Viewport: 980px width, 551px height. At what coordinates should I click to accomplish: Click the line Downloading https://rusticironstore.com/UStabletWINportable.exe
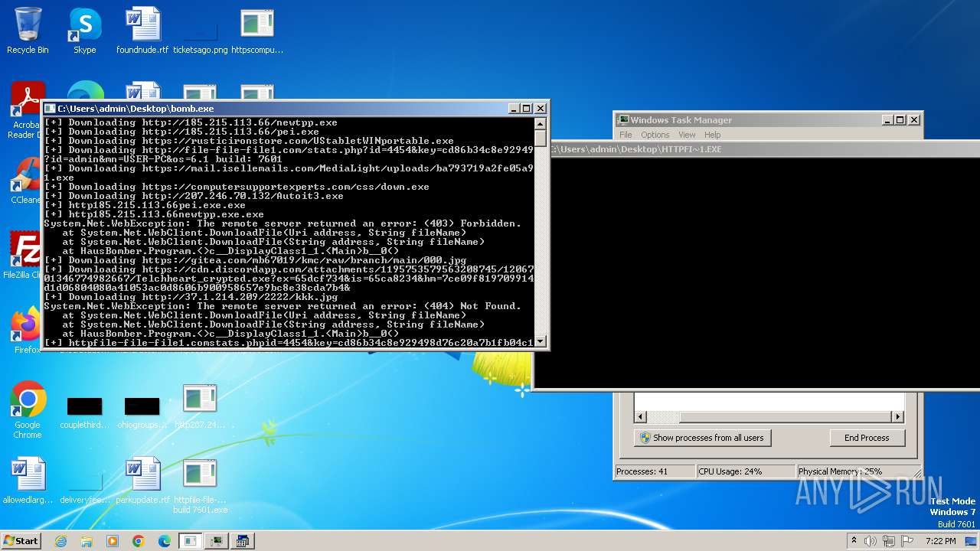[249, 141]
